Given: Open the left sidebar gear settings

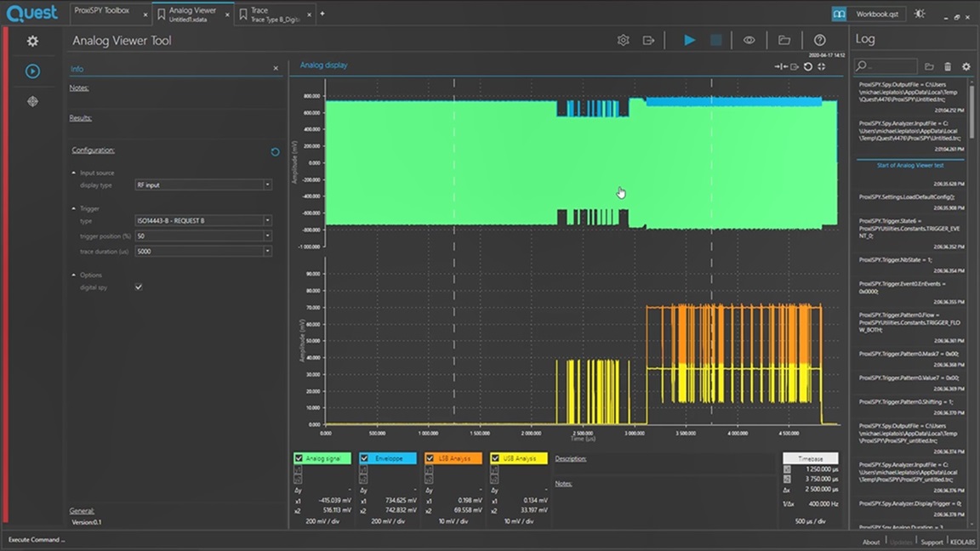Looking at the screenshot, I should [32, 41].
